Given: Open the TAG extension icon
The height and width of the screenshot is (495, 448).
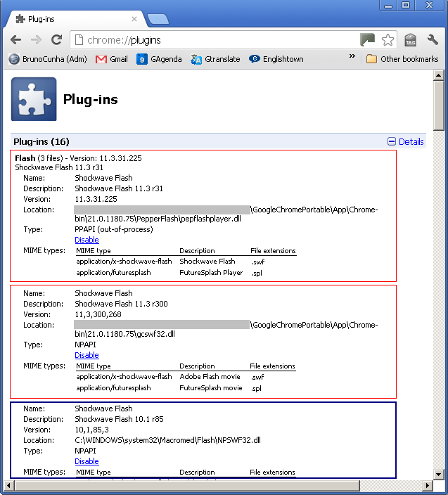Looking at the screenshot, I should [411, 40].
